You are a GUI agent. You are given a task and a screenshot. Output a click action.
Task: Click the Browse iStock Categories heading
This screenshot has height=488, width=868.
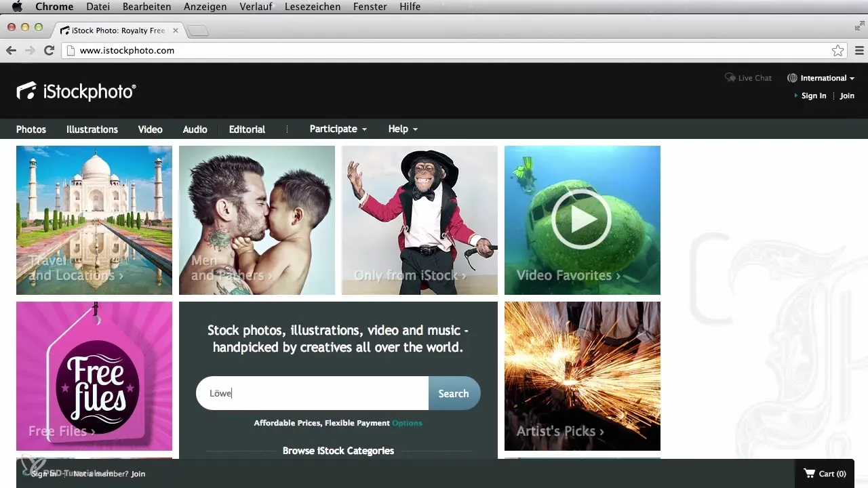point(338,451)
